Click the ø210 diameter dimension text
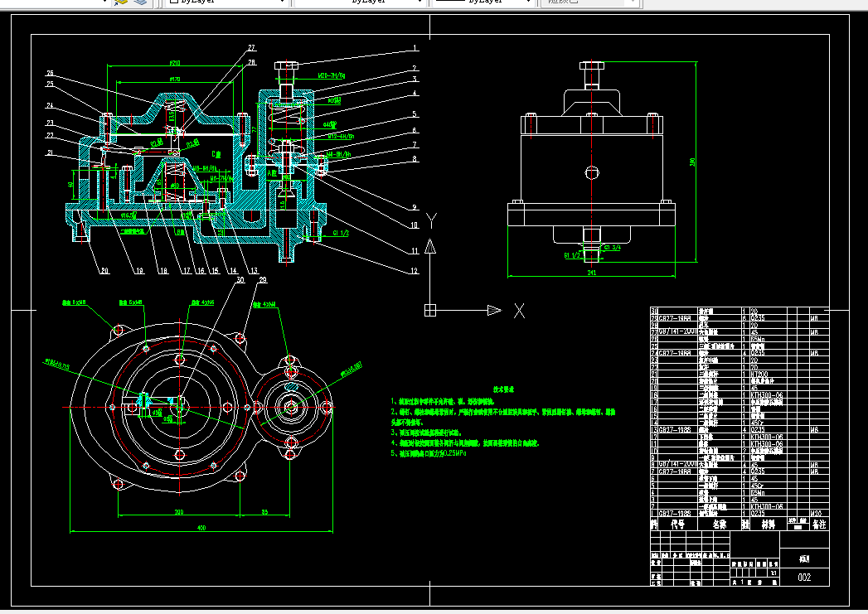 click(174, 64)
